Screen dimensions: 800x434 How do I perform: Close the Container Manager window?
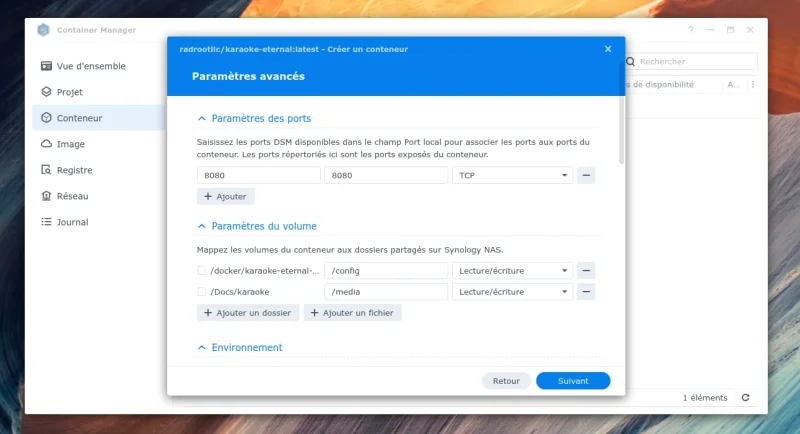pos(751,30)
